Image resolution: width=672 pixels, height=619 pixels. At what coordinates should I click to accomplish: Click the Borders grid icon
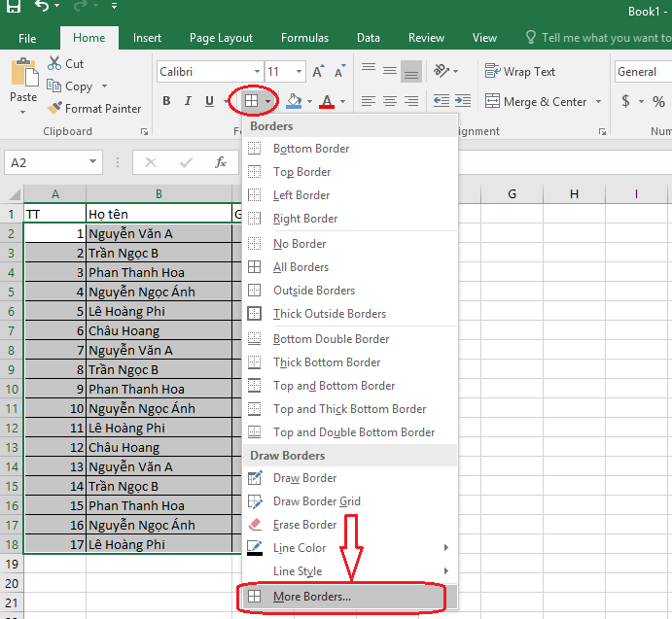[x=251, y=101]
